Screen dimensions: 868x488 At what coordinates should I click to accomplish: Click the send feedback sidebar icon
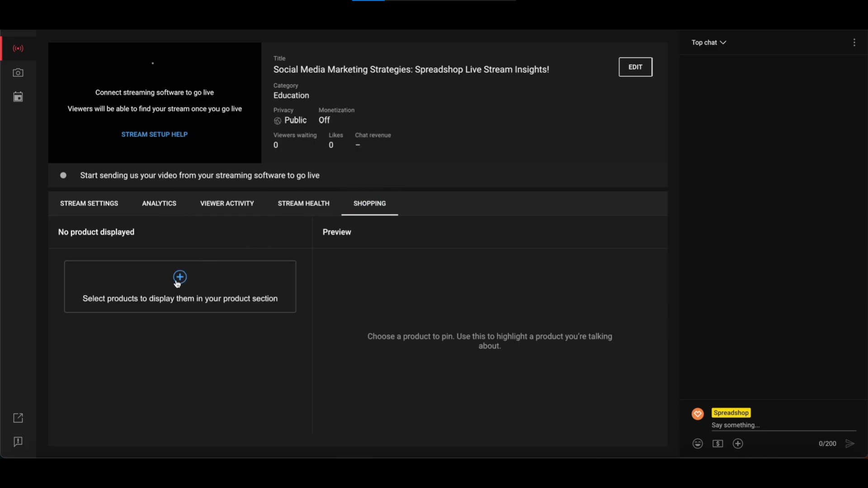(18, 441)
